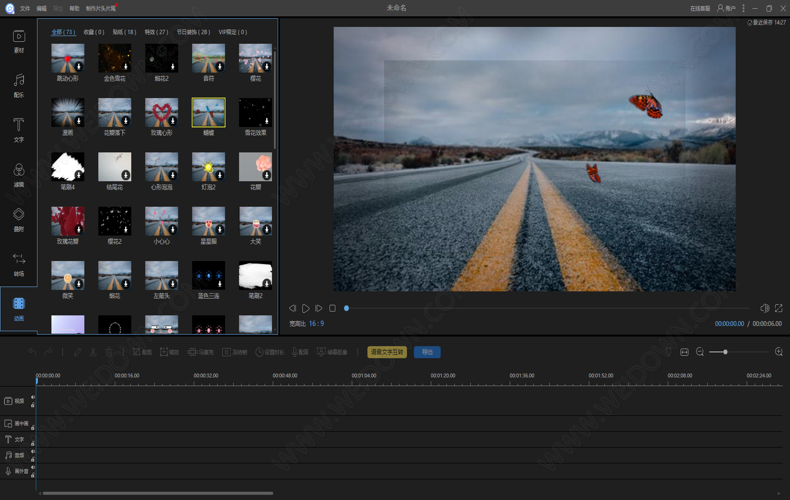This screenshot has width=790, height=500.
Task: Open the 文件 (File) menu
Action: tap(25, 8)
